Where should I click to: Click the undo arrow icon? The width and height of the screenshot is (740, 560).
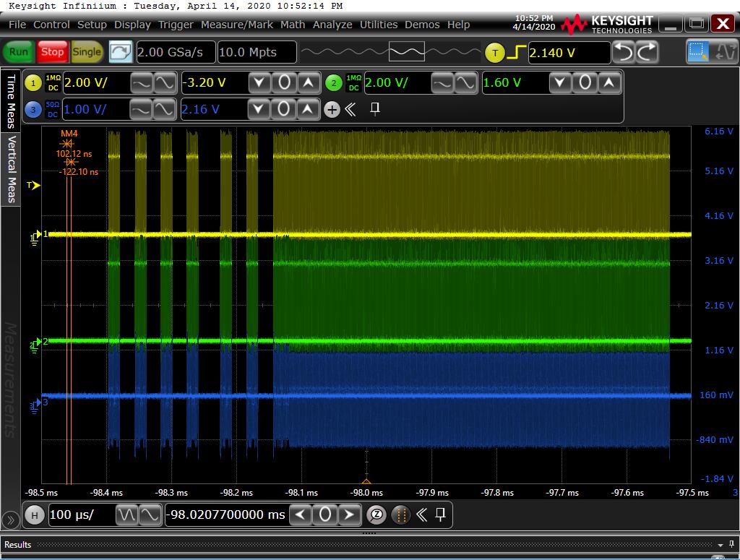[x=623, y=52]
